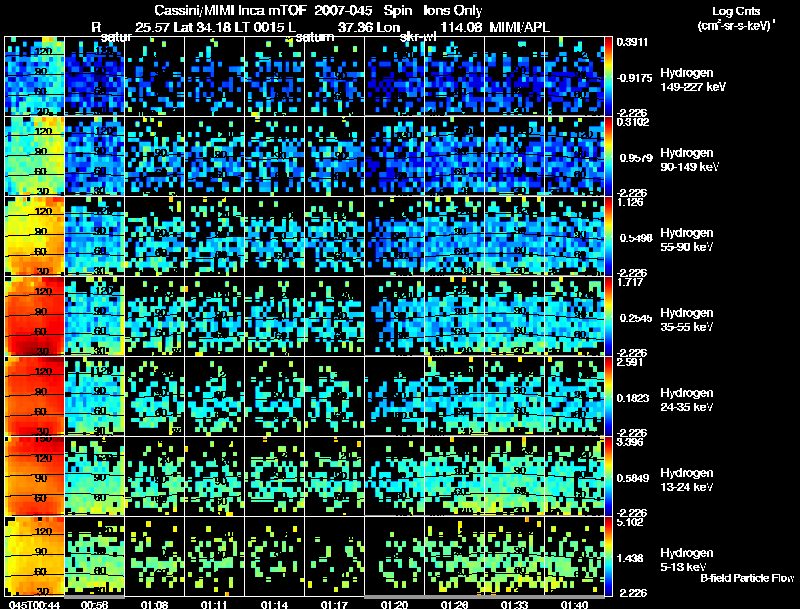Image resolution: width=800 pixels, height=609 pixels.
Task: Open the 01:06 panel in the 13-24 keV row
Action: [x=155, y=476]
